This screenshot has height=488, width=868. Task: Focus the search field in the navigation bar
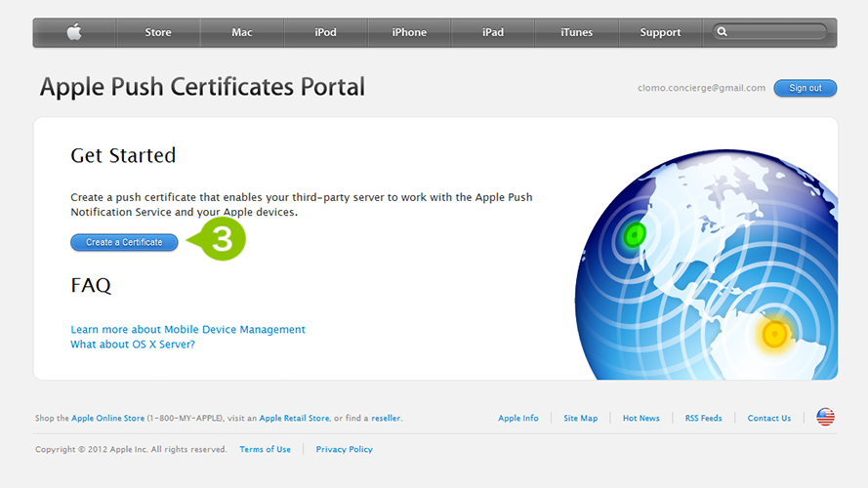tap(769, 32)
